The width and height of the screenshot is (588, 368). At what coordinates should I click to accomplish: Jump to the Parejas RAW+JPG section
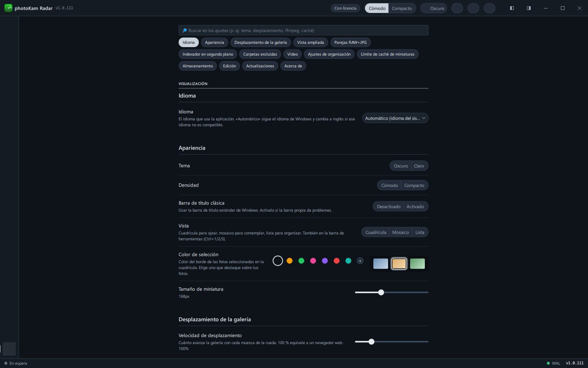pos(350,42)
